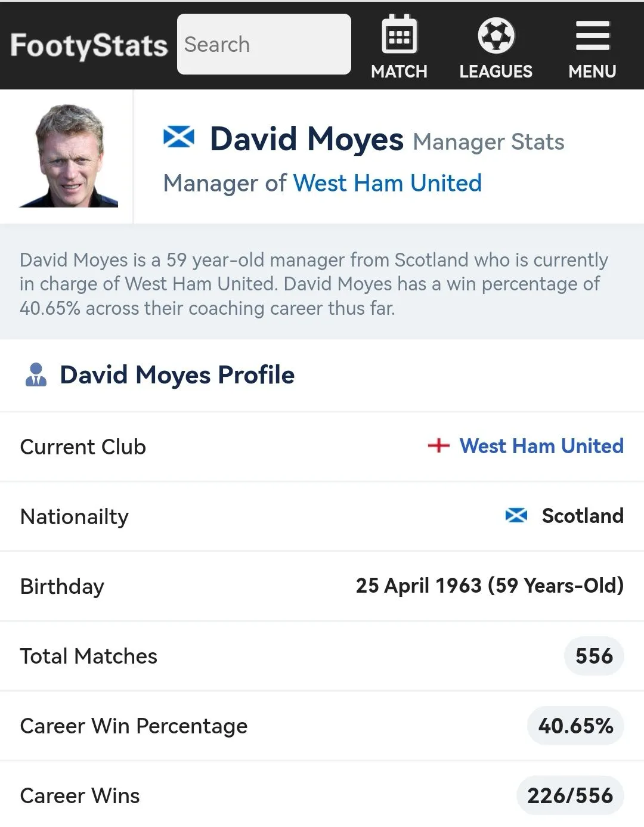644x827 pixels.
Task: Click the LEAGUES menu label
Action: [496, 72]
